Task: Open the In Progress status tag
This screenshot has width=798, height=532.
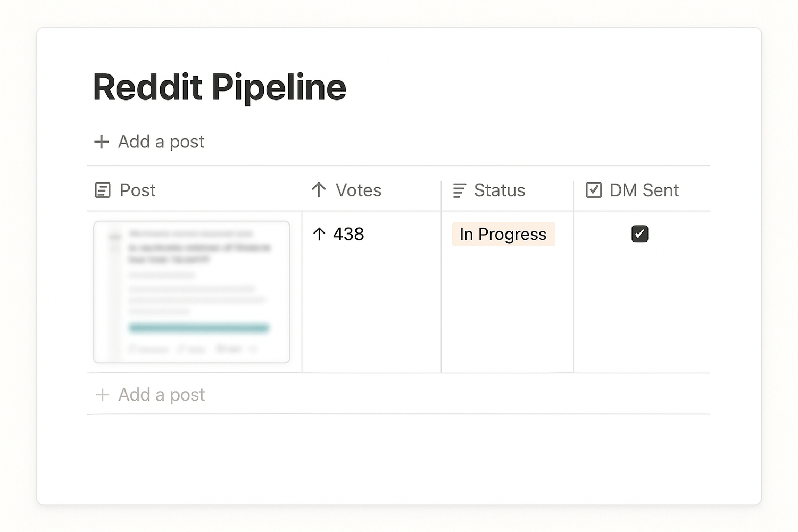Action: pos(503,234)
